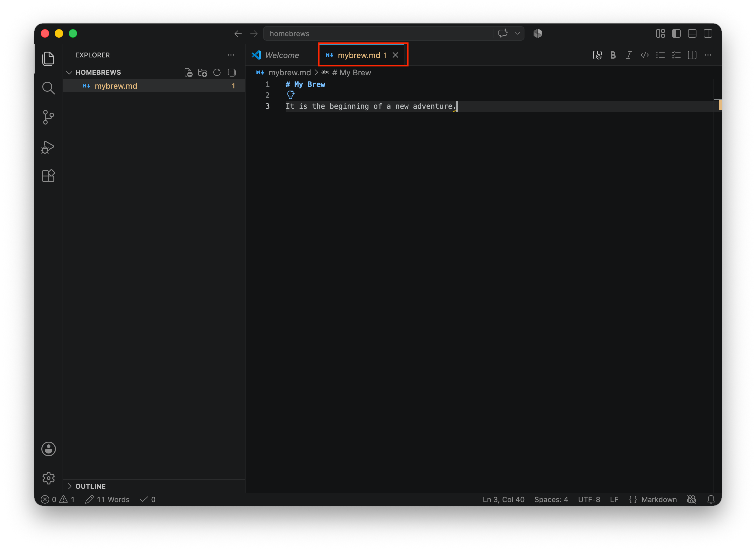Viewport: 756px width, 551px height.
Task: Open the Copilot chat icon in title bar
Action: 503,33
